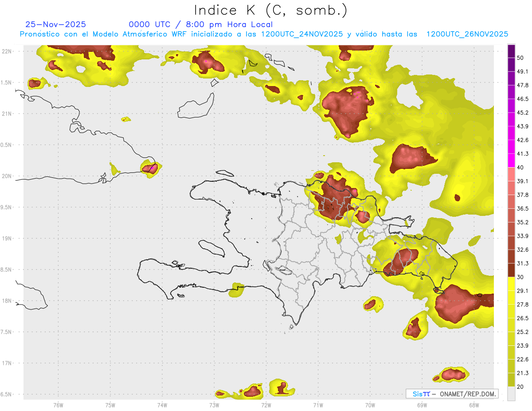Click the 68W longitude label
532x411 pixels.
click(x=474, y=405)
